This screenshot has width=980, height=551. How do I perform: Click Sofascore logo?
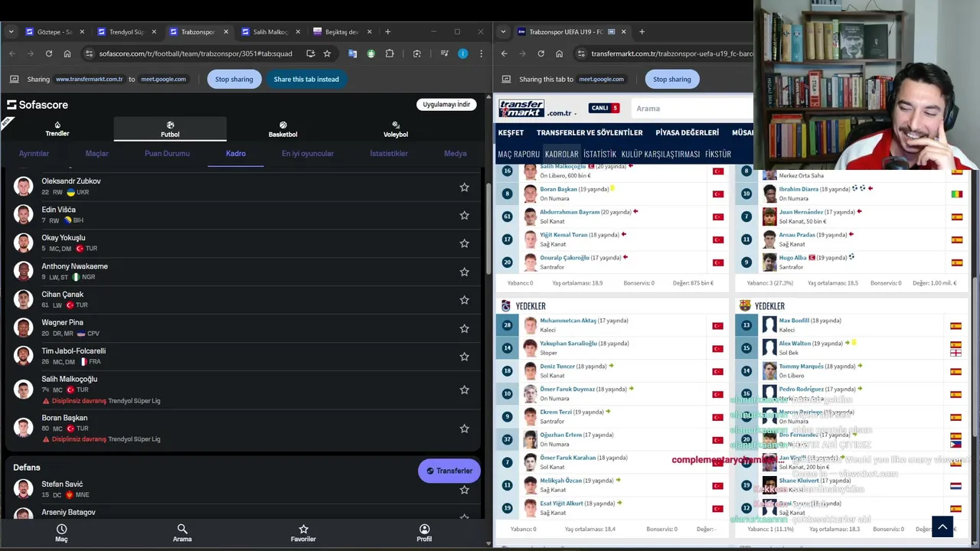click(x=38, y=105)
